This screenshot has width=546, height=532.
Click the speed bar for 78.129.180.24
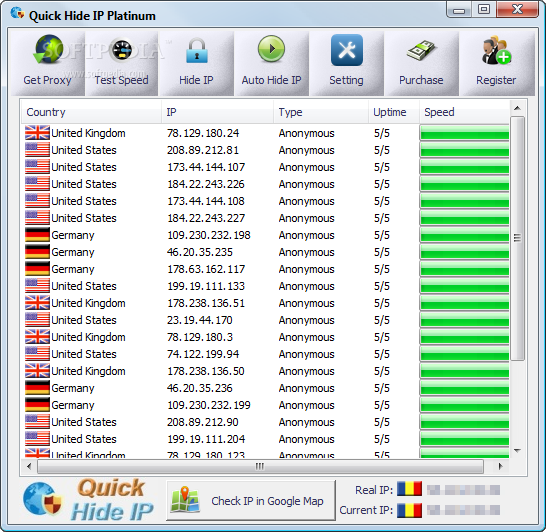(465, 133)
